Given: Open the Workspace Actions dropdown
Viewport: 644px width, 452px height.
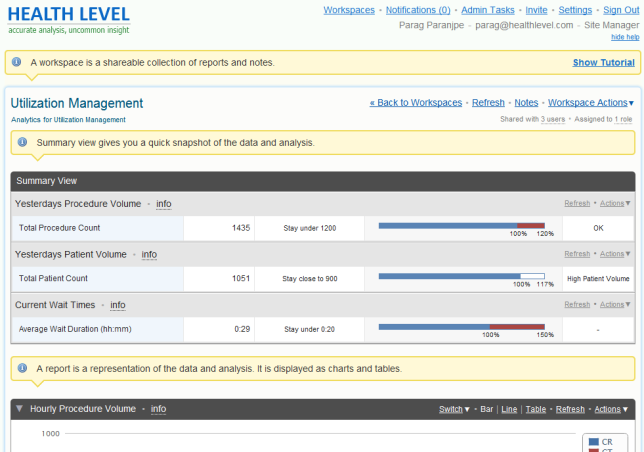Looking at the screenshot, I should click(x=591, y=103).
